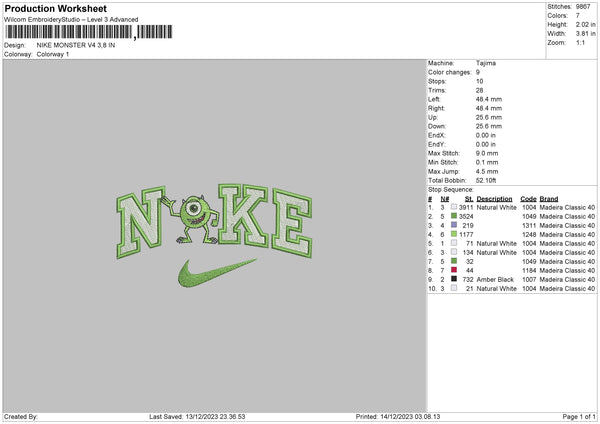Click the 'Right:' measurement 48.4 mm
The height and width of the screenshot is (424, 600).
[489, 108]
